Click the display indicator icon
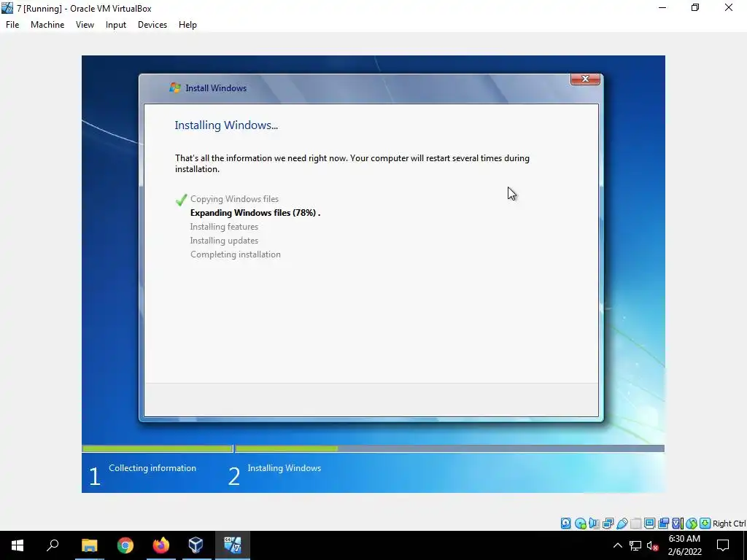 click(x=649, y=524)
